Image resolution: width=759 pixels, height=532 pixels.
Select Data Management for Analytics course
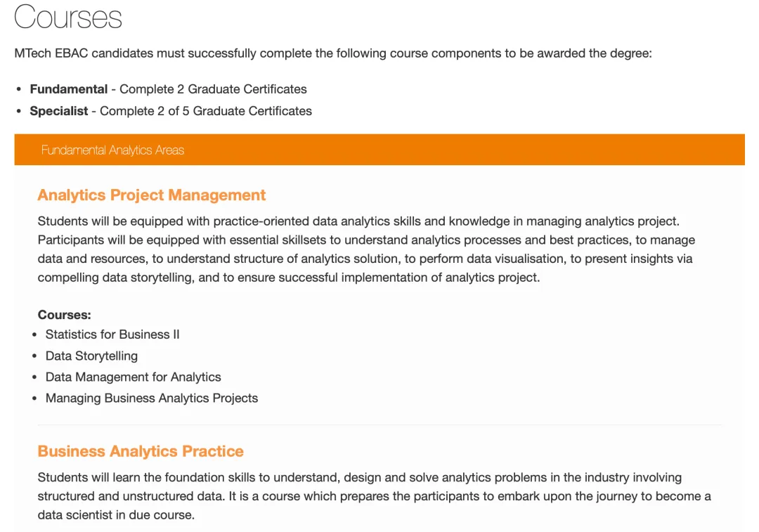point(134,377)
